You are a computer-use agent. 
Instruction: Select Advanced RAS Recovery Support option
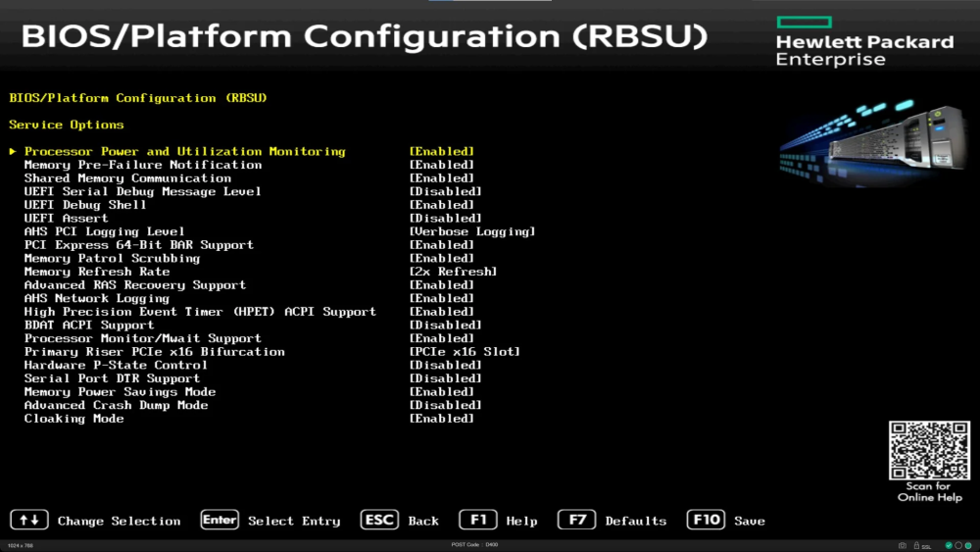135,285
